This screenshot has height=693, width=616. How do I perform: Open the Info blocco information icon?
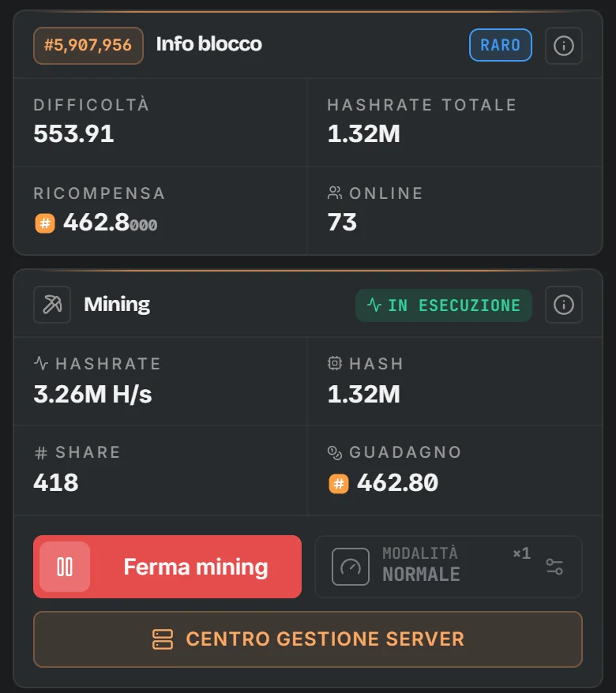pyautogui.click(x=563, y=46)
